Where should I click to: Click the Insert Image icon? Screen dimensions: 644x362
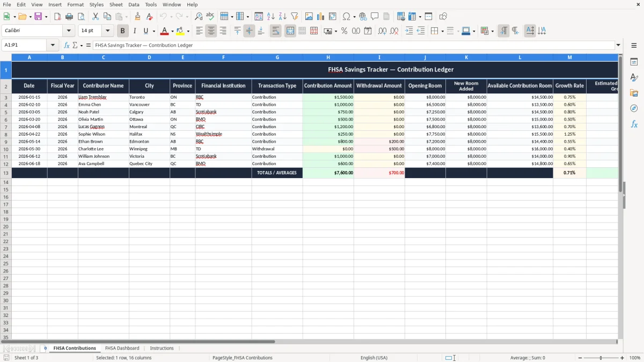309,17
